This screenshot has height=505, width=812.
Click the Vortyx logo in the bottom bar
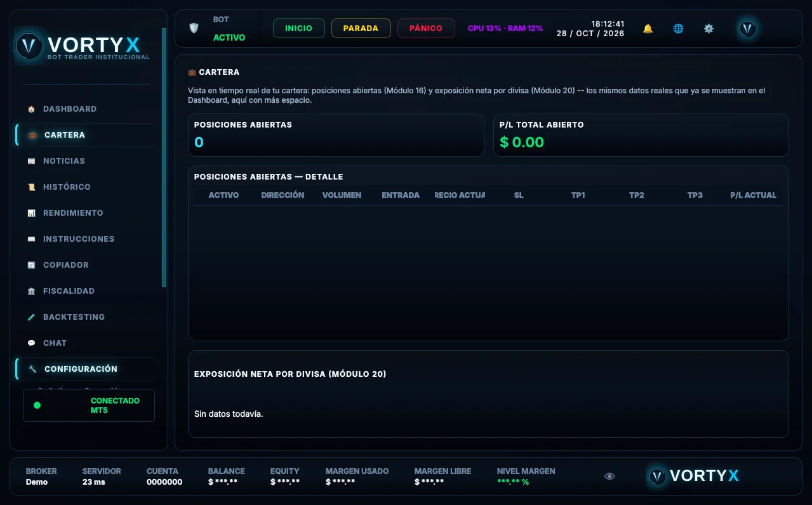click(x=693, y=476)
